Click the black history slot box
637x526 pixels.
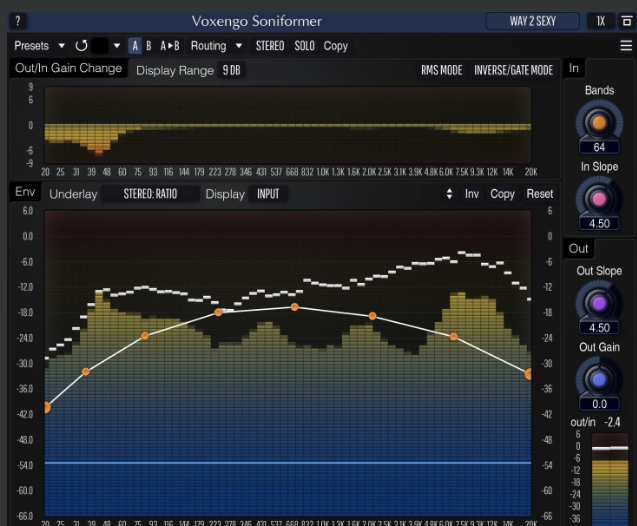(x=100, y=45)
